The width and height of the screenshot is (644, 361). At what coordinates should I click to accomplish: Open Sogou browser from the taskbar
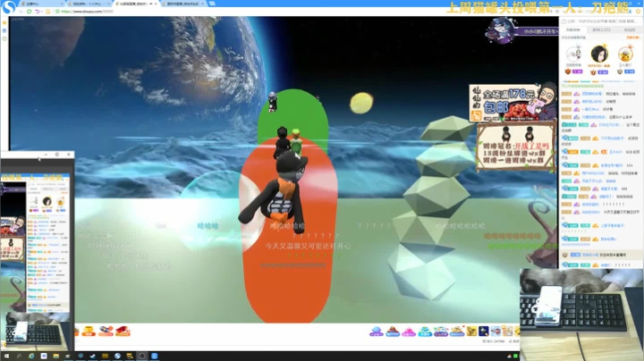click(117, 356)
